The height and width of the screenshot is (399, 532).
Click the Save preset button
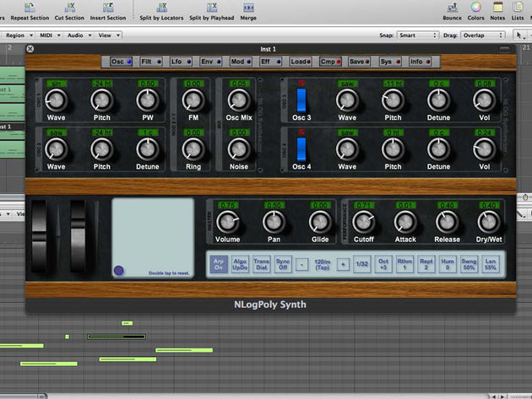click(x=359, y=62)
